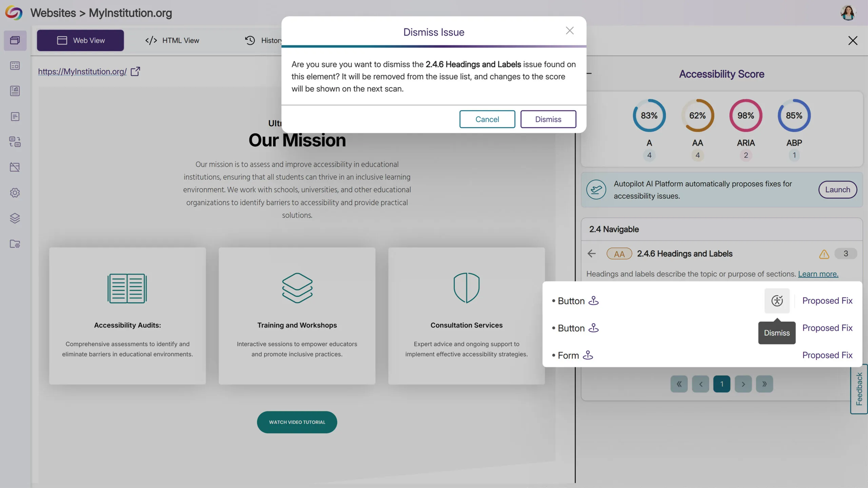Click the AA 62% score ring
868x488 pixels.
click(x=697, y=116)
